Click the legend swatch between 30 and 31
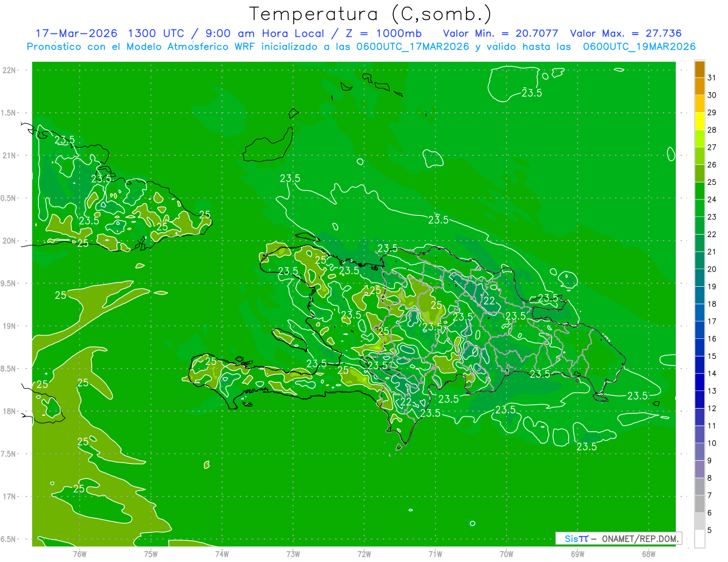 tap(699, 86)
